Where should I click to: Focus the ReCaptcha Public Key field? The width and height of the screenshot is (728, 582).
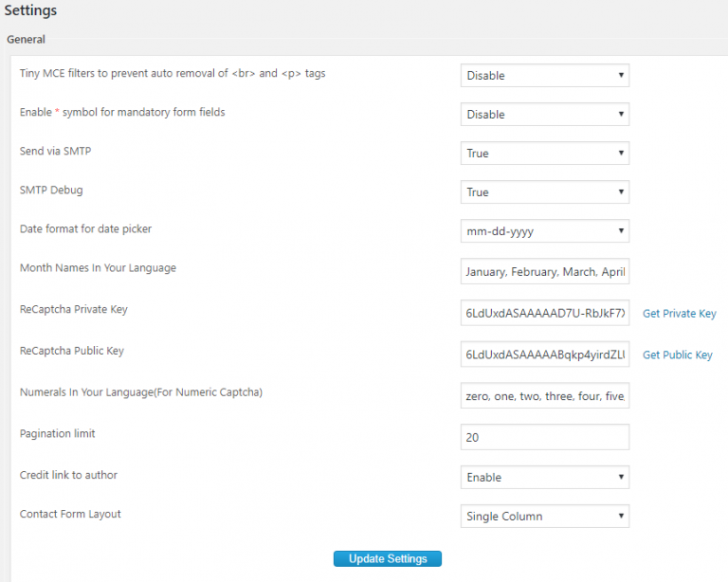(x=544, y=355)
